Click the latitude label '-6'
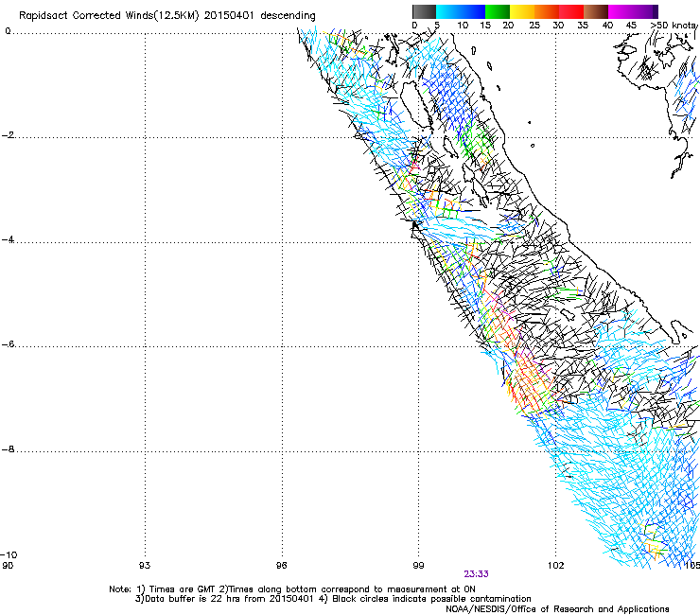 pyautogui.click(x=8, y=344)
